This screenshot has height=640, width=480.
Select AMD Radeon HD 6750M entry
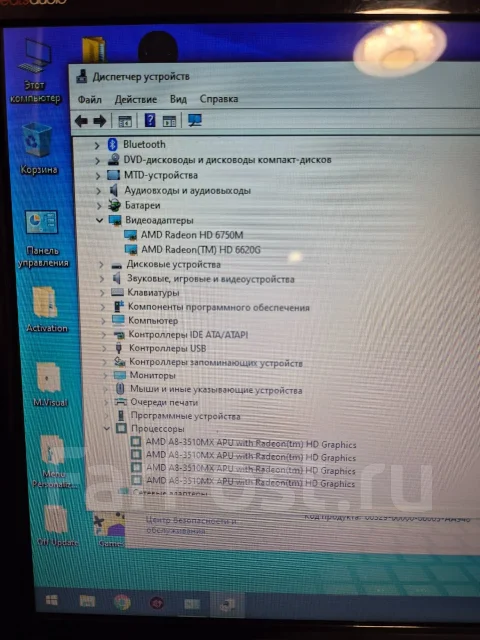coord(192,235)
